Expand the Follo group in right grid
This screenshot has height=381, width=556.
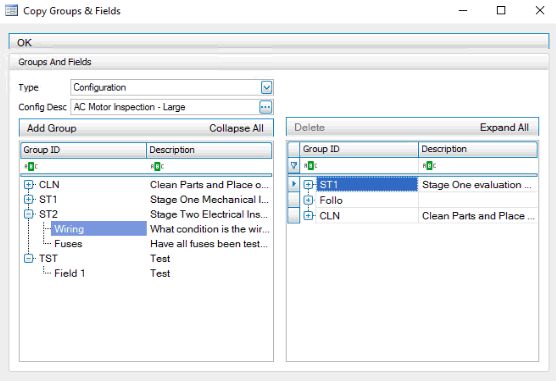point(308,200)
